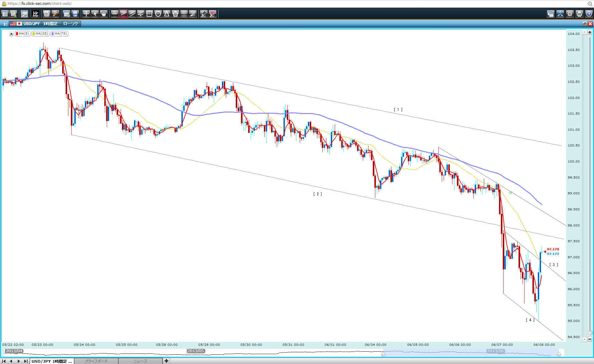
Task: Select the hand pan tool
Action: pyautogui.click(x=104, y=14)
